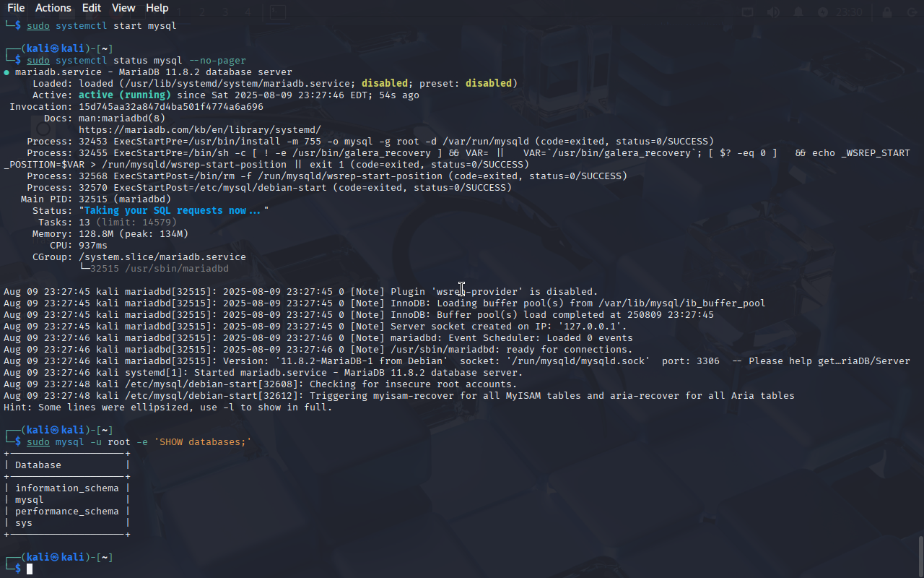Click the 'sudo systemctl start mysql' command
This screenshot has width=924, height=578.
(x=102, y=26)
